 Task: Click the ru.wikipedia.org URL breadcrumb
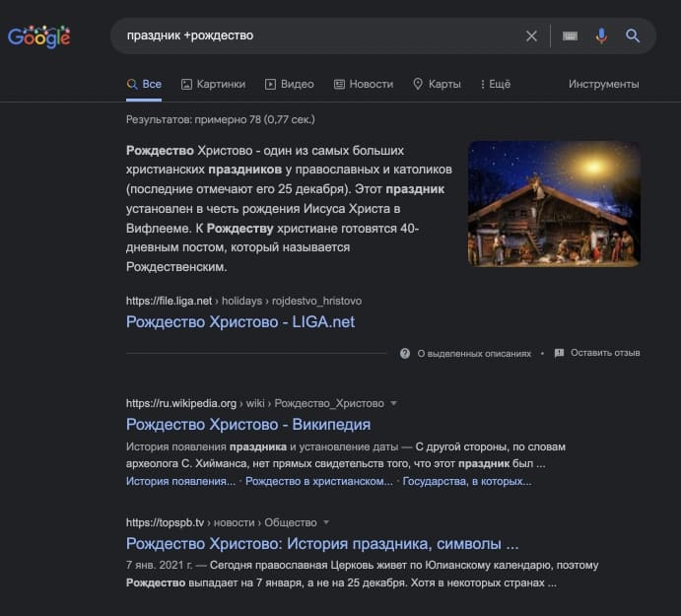pos(255,403)
